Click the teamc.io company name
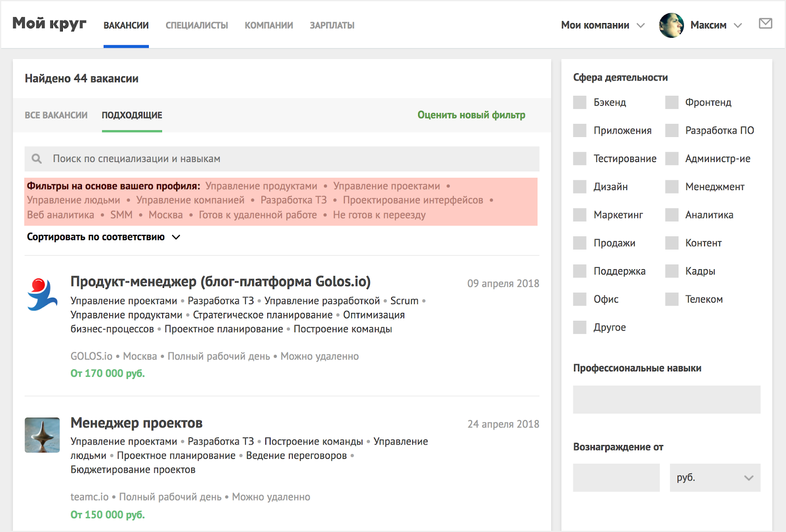The height and width of the screenshot is (532, 786). click(89, 497)
